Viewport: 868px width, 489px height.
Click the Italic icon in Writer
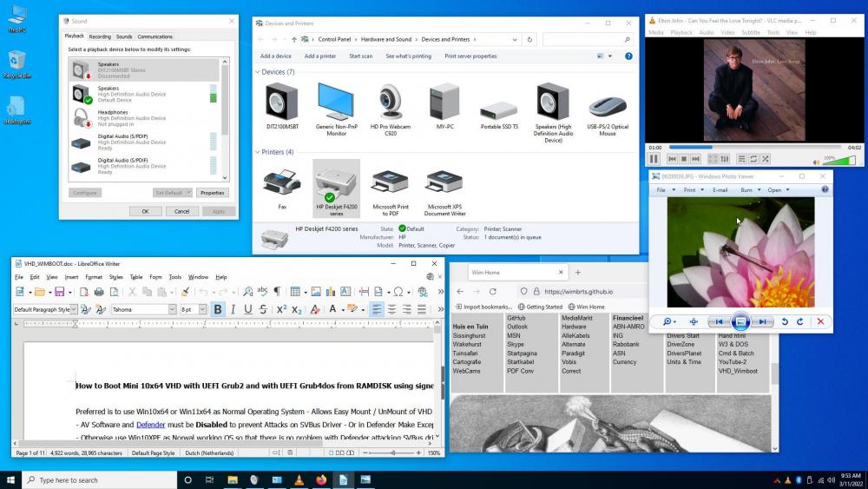233,309
